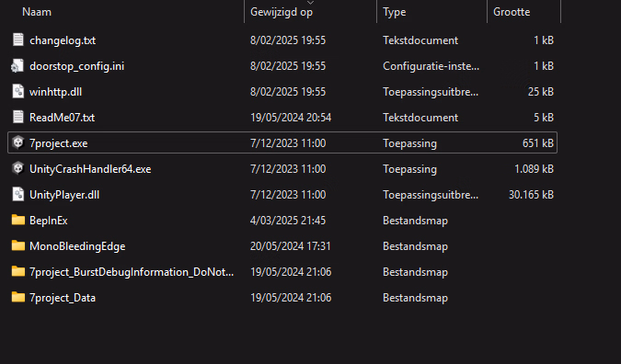Viewport: 621px width, 364px height.
Task: Select the 7project_BurstDebugInformation folder icon
Action: (x=17, y=271)
